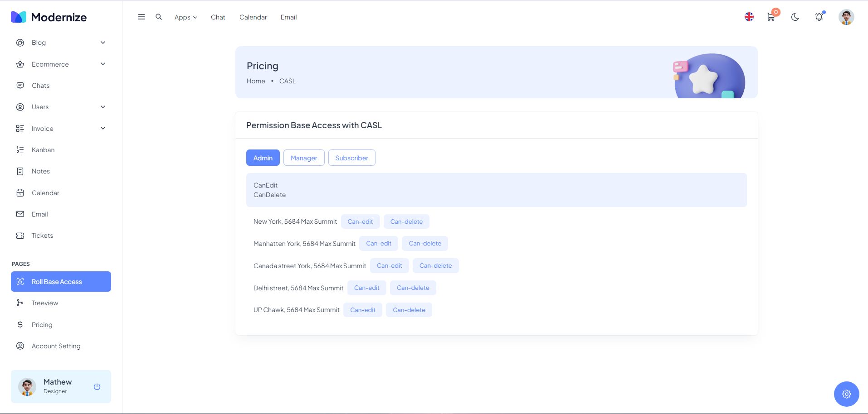Open the search icon in header
The image size is (868, 414).
pyautogui.click(x=159, y=17)
